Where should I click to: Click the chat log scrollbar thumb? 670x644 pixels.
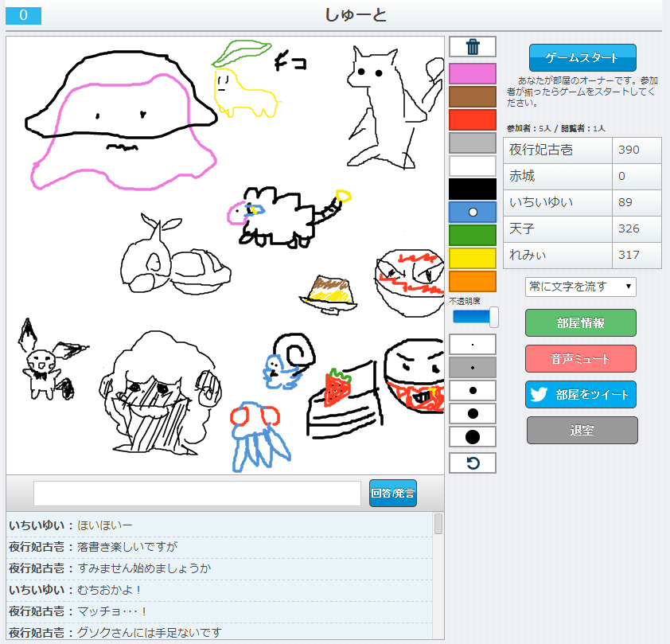pos(438,524)
